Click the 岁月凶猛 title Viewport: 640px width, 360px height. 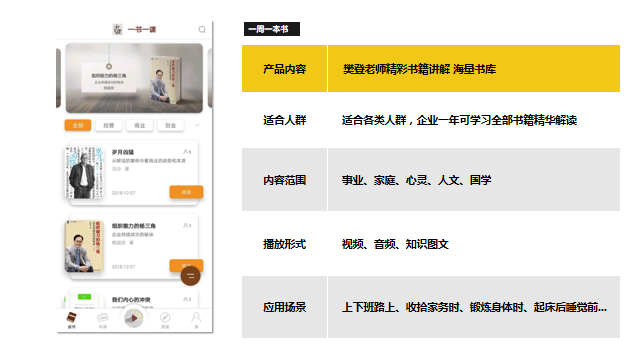coord(123,152)
